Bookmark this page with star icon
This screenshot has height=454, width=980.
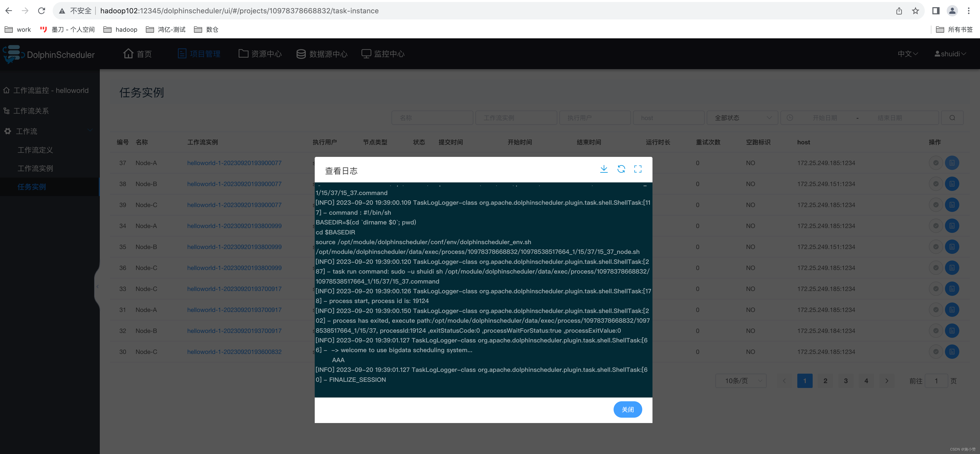click(x=915, y=11)
